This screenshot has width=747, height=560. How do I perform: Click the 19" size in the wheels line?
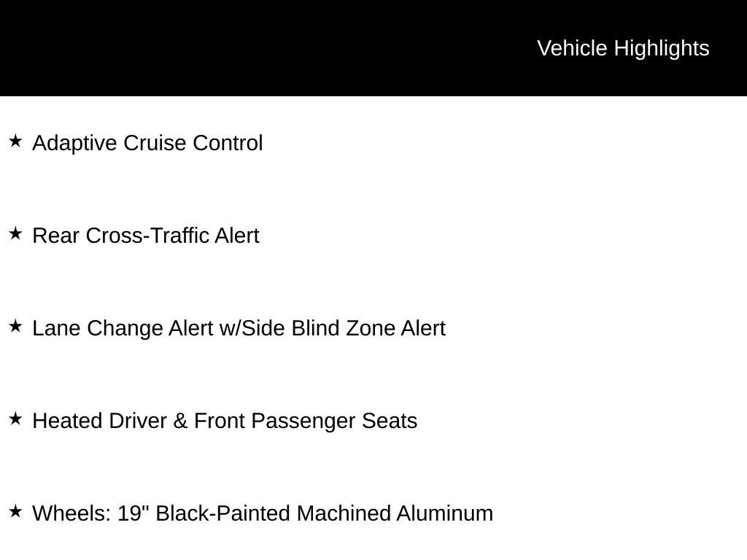(x=133, y=513)
